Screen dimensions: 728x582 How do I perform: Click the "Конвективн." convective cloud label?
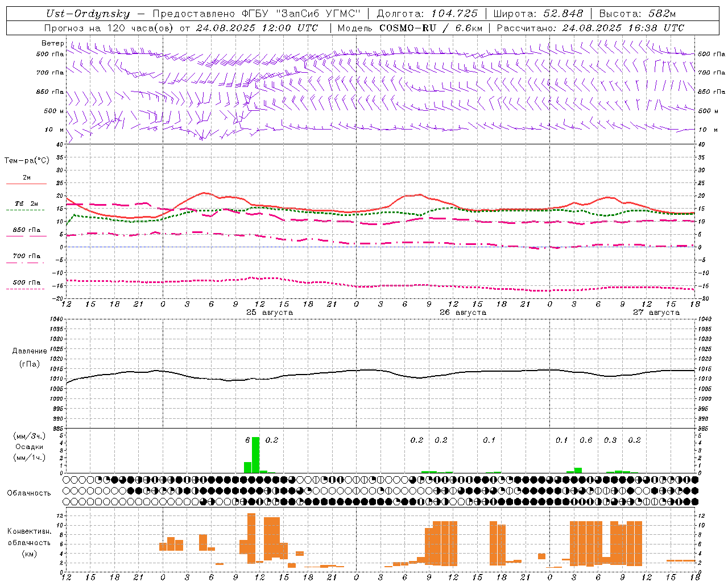(30, 531)
